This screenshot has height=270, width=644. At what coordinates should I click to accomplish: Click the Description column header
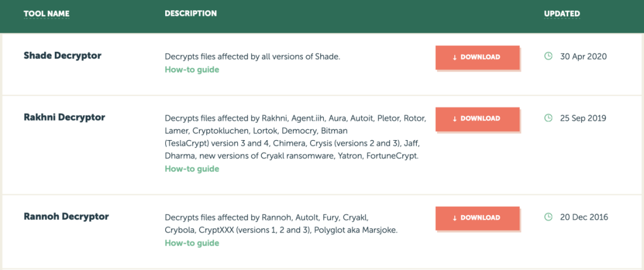(191, 14)
